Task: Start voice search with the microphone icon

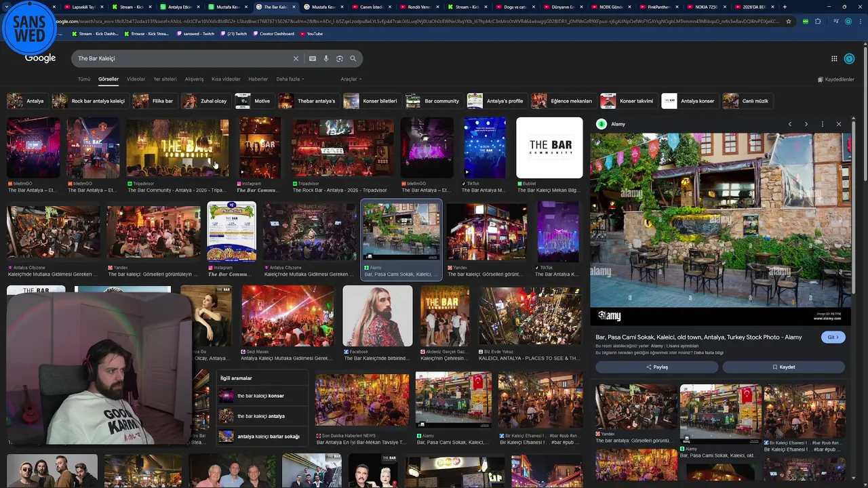Action: tap(326, 58)
